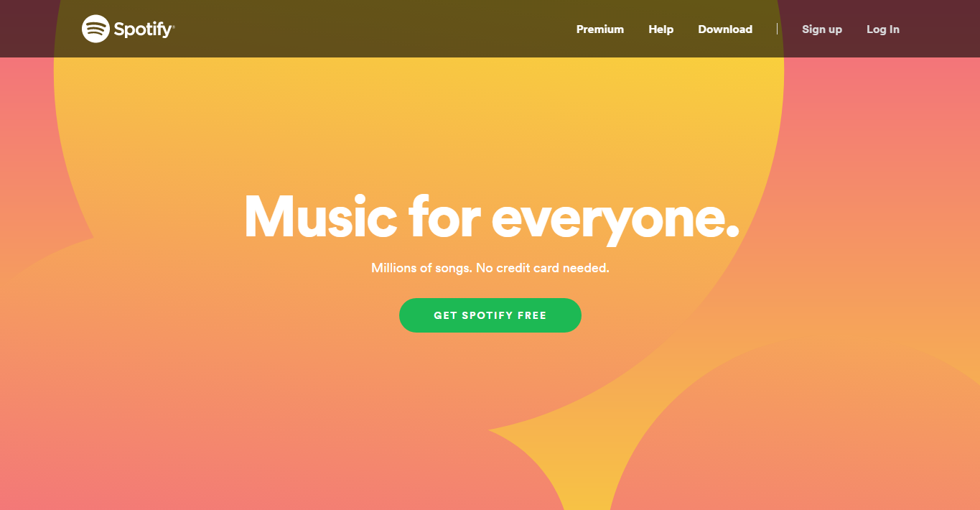Click the Spotify wordmark text in header
Viewport: 980px width, 510px height.
[x=142, y=29]
